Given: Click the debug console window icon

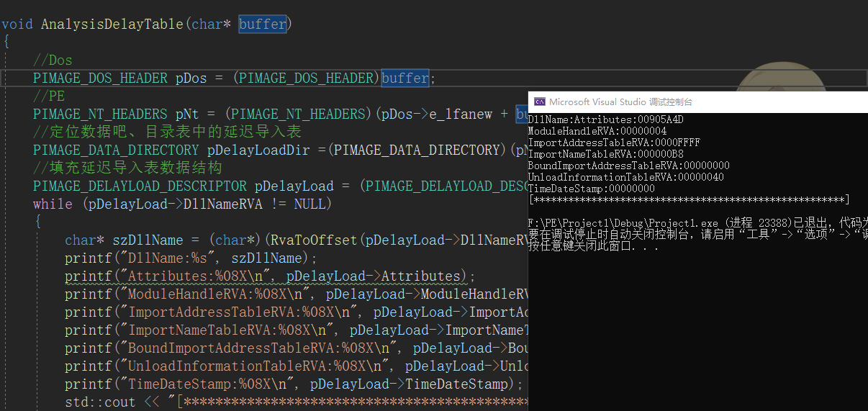Looking at the screenshot, I should click(538, 102).
